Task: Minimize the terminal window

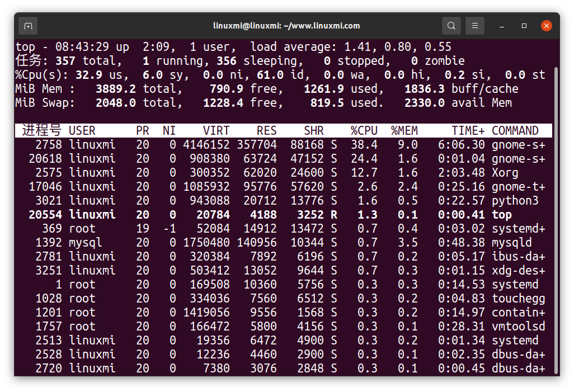Action: [x=502, y=26]
